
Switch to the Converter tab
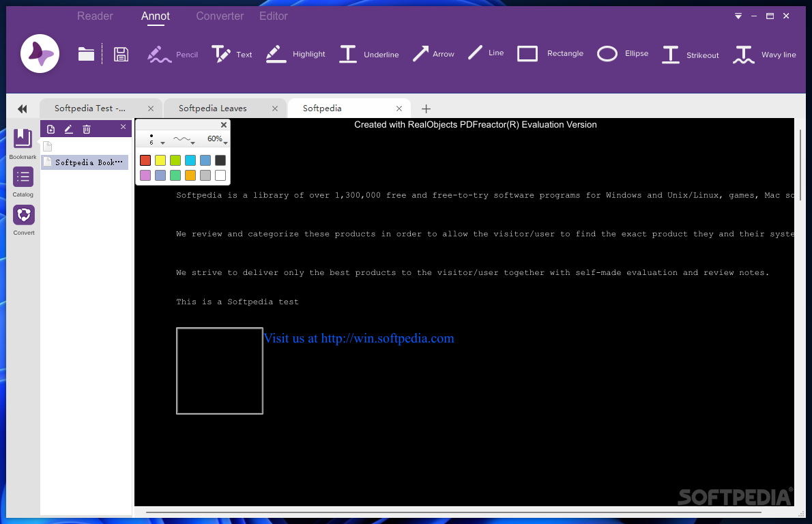coord(220,16)
